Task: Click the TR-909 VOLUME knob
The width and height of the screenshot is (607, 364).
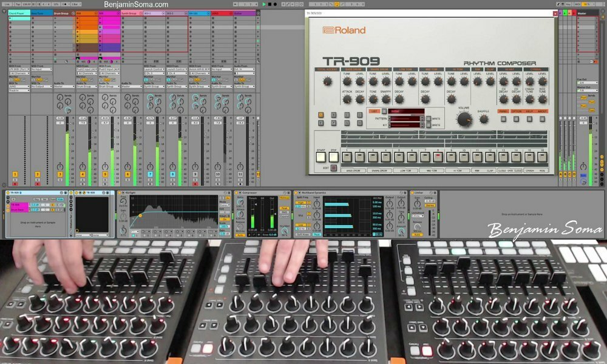Action: pos(464,119)
